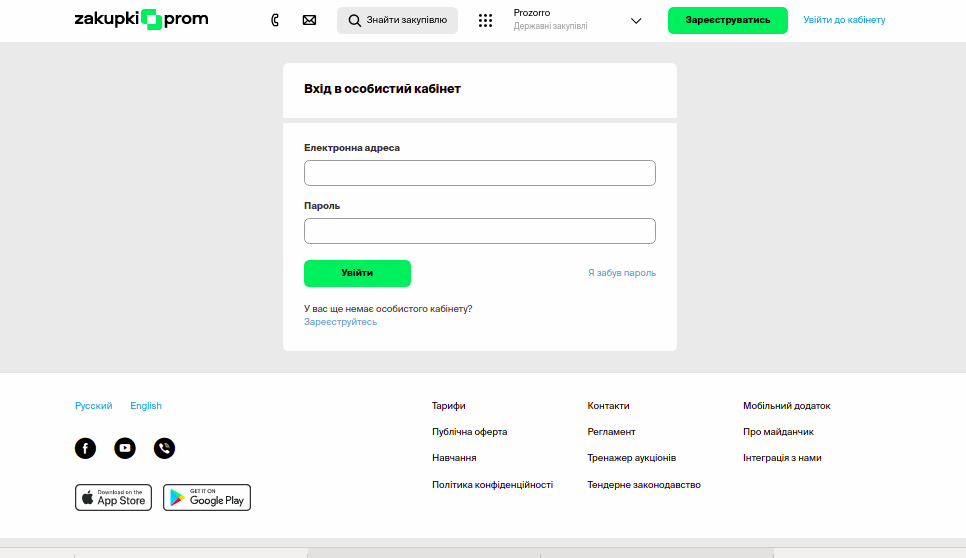Expand the Prozorro dropdown chevron

click(x=636, y=20)
